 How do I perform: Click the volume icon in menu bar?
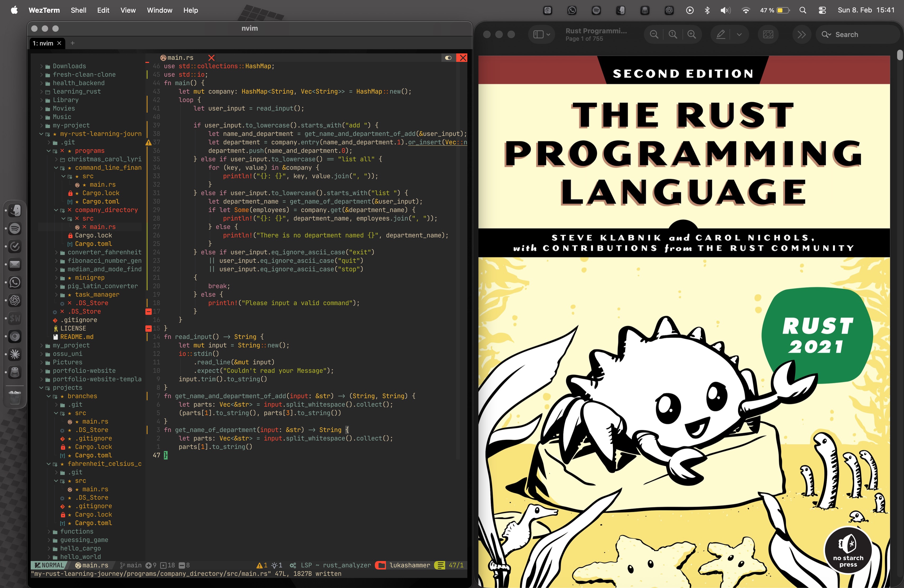click(725, 10)
